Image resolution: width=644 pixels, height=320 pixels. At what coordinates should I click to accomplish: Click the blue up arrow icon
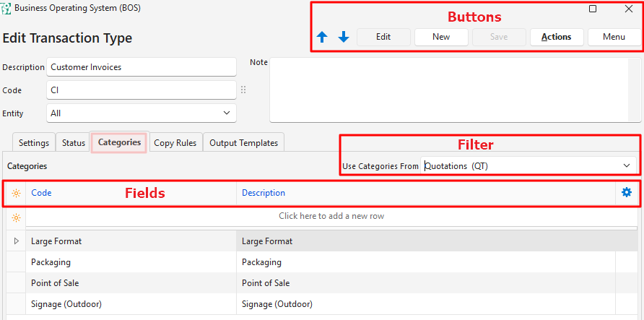click(322, 37)
